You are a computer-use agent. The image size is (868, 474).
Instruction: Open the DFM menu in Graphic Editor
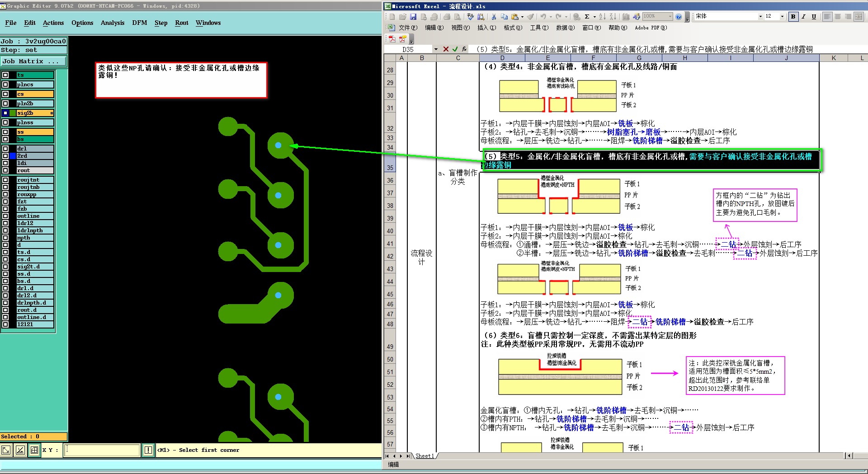(x=140, y=23)
